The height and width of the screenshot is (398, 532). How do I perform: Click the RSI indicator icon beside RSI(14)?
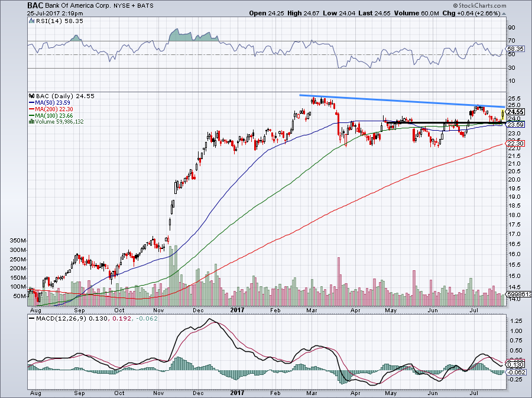(x=32, y=21)
